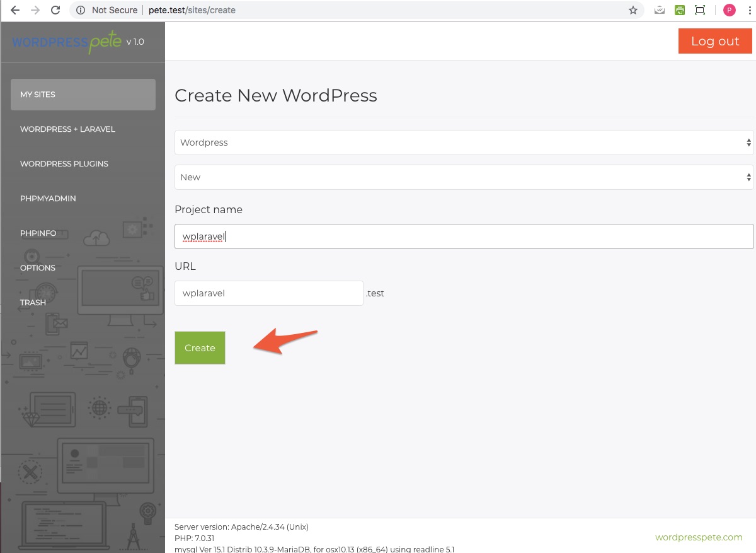
Task: Click the Not Secure label
Action: click(115, 10)
